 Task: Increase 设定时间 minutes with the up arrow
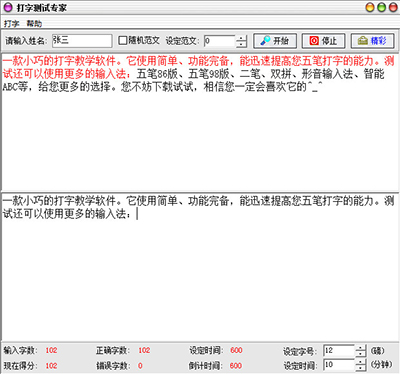pyautogui.click(x=361, y=362)
